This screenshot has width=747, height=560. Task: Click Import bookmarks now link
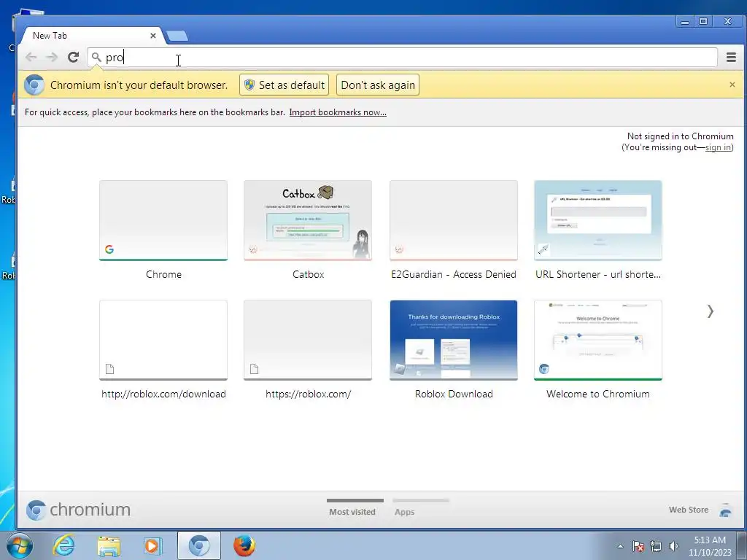(338, 112)
